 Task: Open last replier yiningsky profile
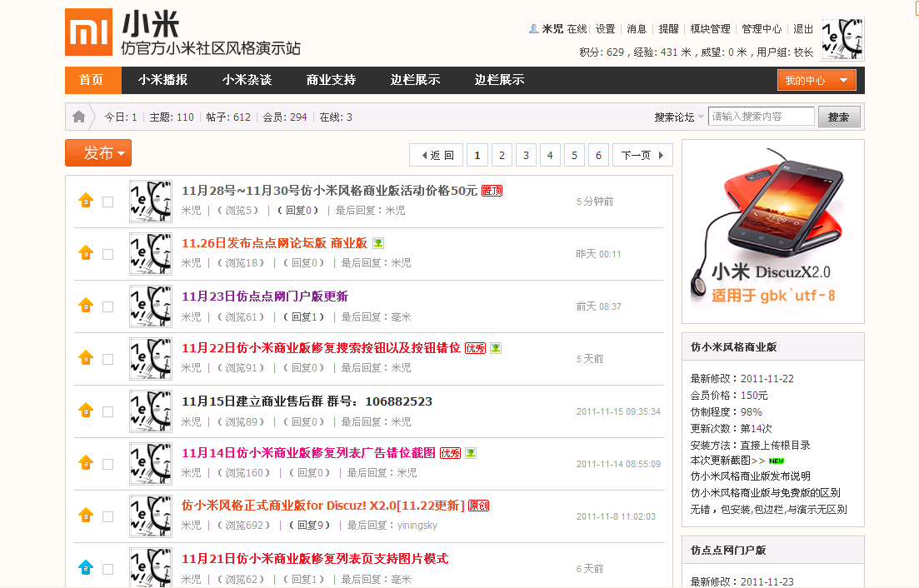[417, 526]
